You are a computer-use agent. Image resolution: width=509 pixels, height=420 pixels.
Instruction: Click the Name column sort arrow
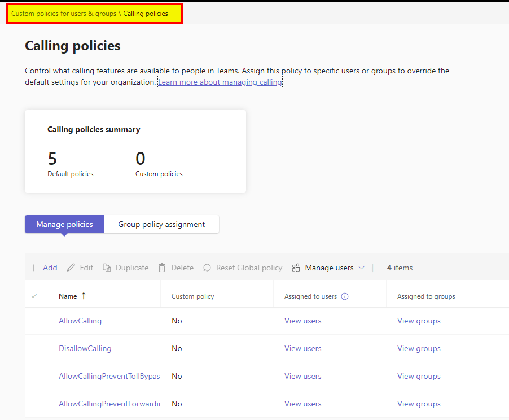[84, 296]
